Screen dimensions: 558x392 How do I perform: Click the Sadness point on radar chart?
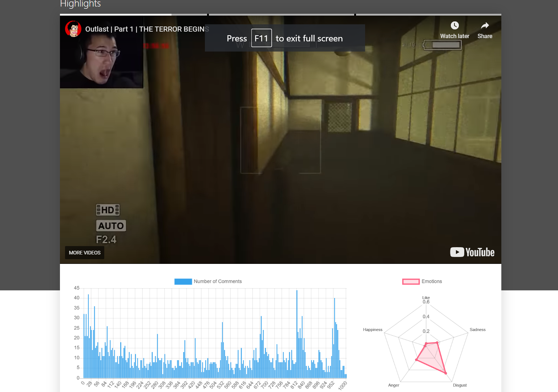437,342
